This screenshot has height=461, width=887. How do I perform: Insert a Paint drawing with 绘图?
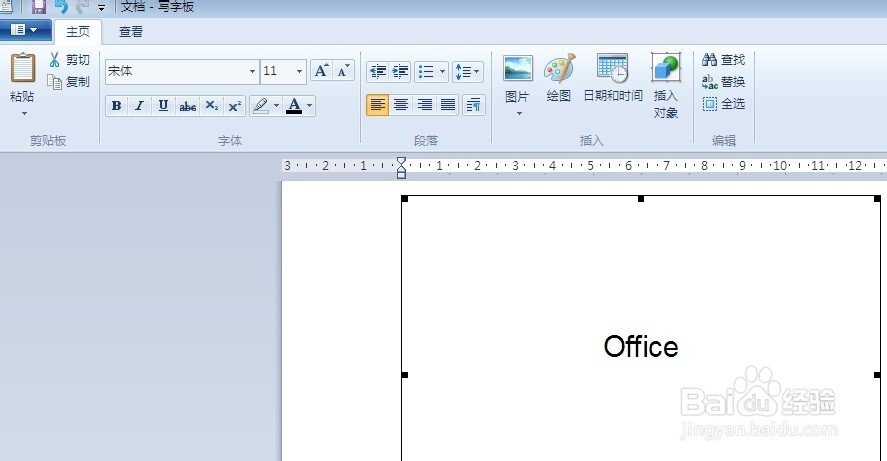(x=559, y=78)
